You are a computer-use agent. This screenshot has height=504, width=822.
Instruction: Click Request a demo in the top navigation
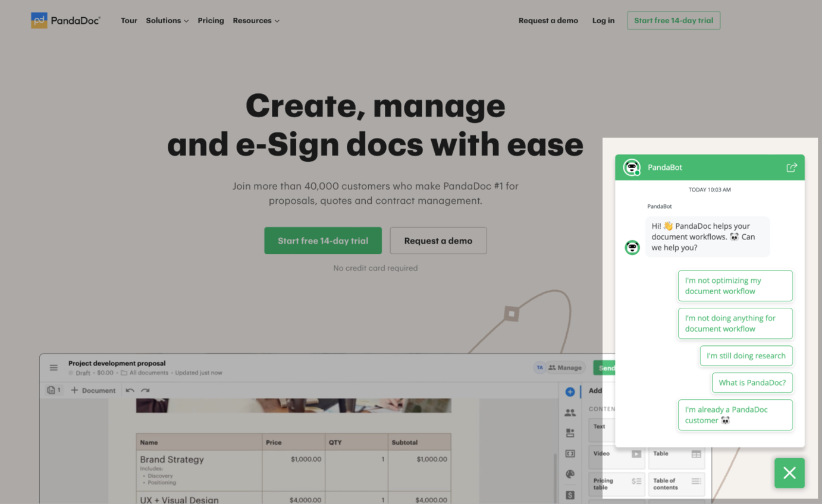pyautogui.click(x=548, y=20)
